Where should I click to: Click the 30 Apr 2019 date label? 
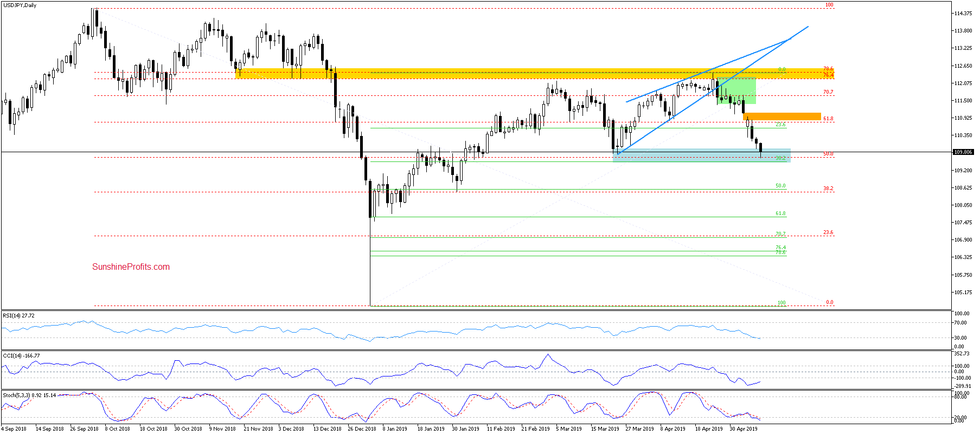(744, 429)
